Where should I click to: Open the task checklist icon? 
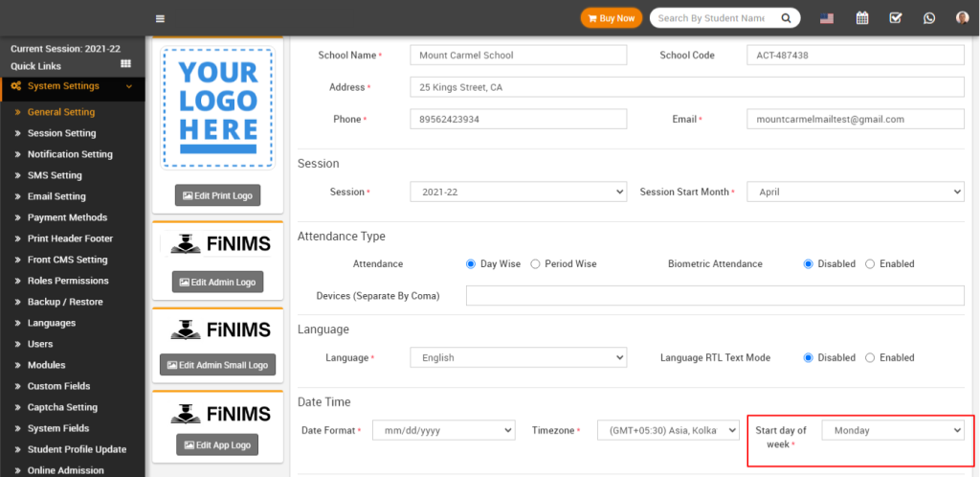(896, 18)
